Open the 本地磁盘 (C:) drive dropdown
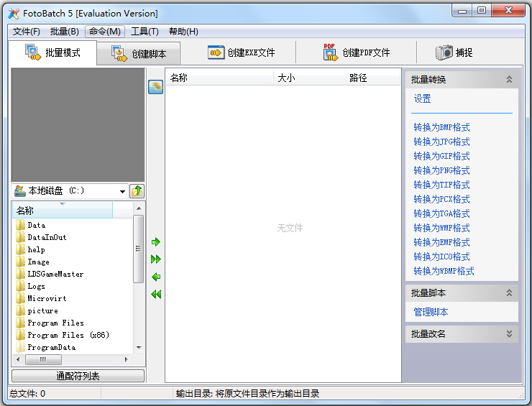 point(122,192)
